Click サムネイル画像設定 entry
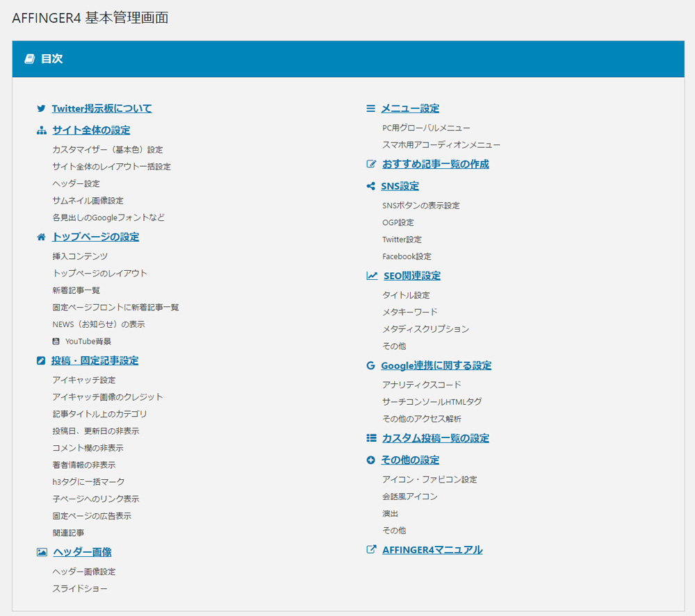This screenshot has width=695, height=616. [x=88, y=201]
